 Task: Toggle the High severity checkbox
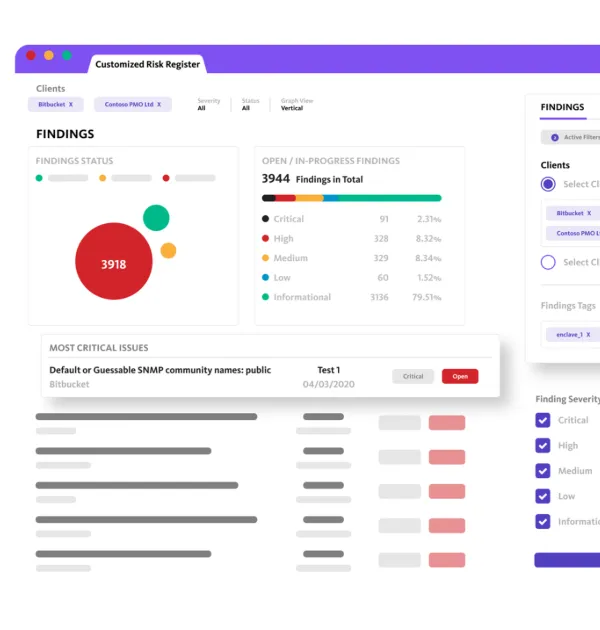click(543, 446)
